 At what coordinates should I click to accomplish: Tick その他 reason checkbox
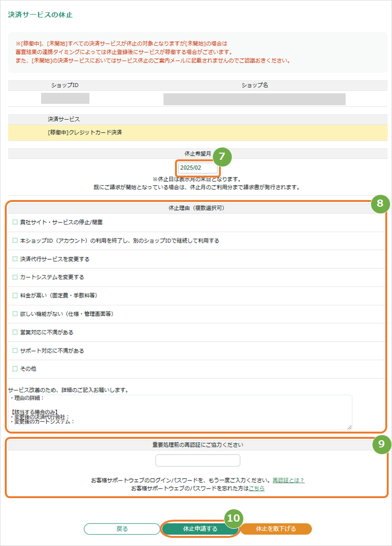point(15,368)
